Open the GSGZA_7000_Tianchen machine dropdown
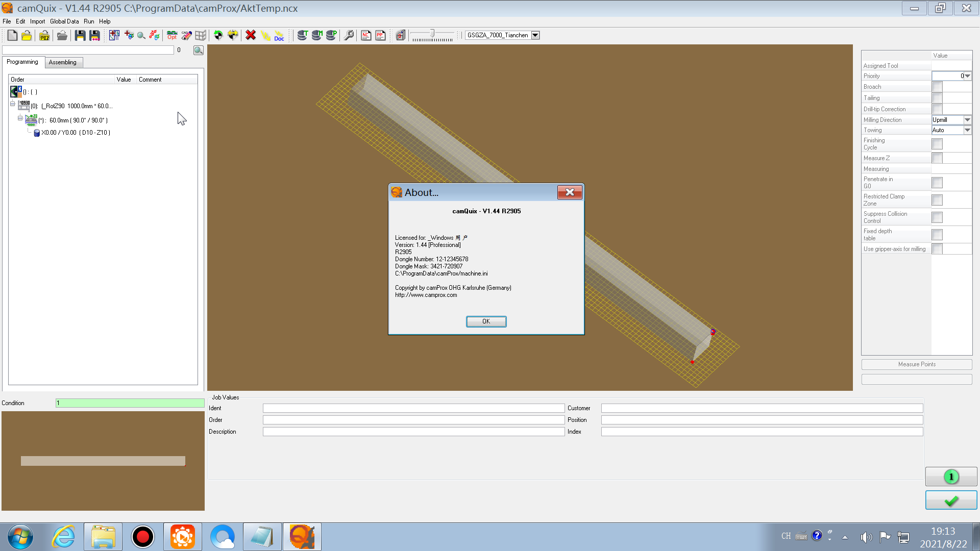The image size is (980, 551). coord(535,35)
